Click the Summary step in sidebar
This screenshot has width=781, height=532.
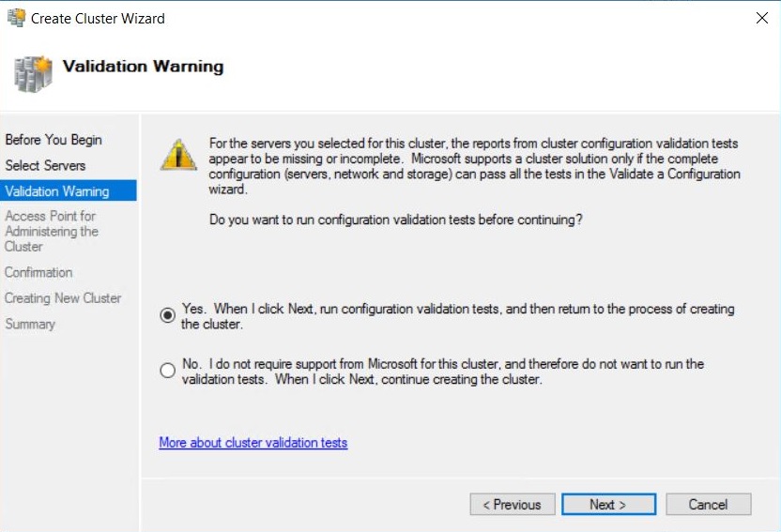click(30, 324)
